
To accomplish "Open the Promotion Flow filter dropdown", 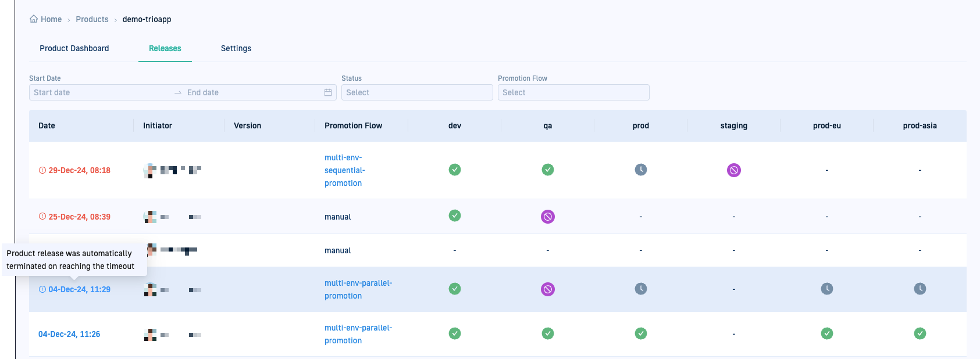I will [x=573, y=92].
